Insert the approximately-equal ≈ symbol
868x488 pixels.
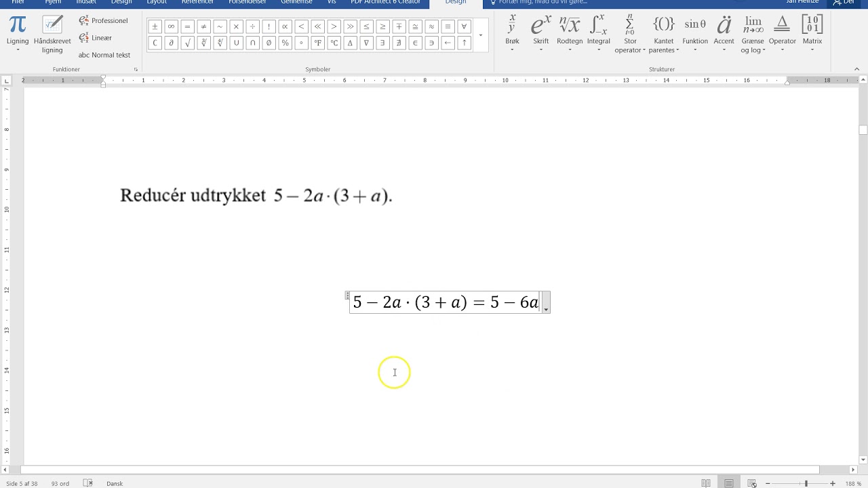431,27
